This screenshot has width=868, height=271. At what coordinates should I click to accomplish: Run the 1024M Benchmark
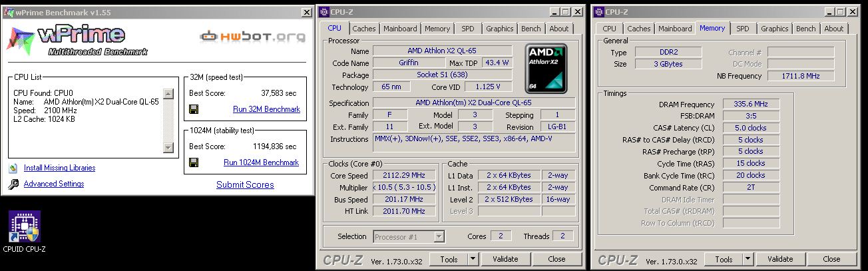262,162
